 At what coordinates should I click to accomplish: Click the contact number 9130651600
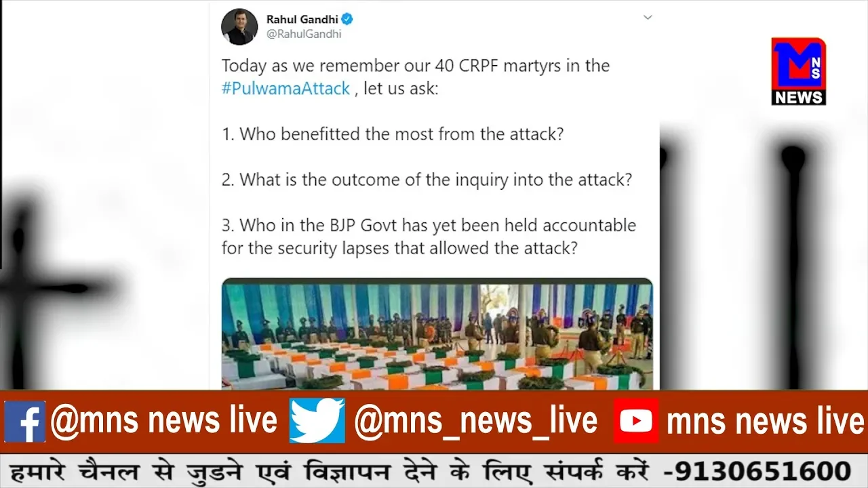757,470
